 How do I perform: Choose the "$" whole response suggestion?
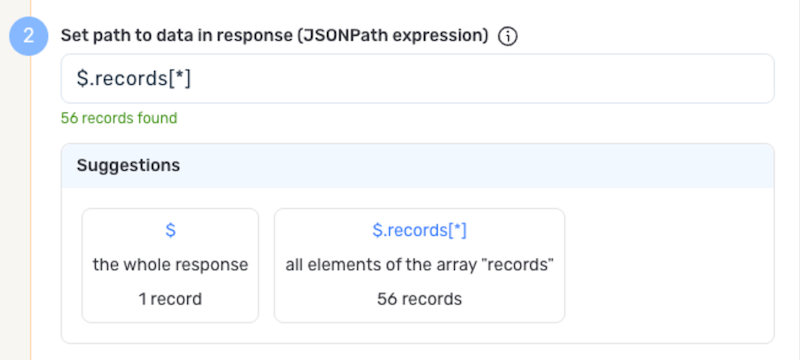[x=170, y=265]
